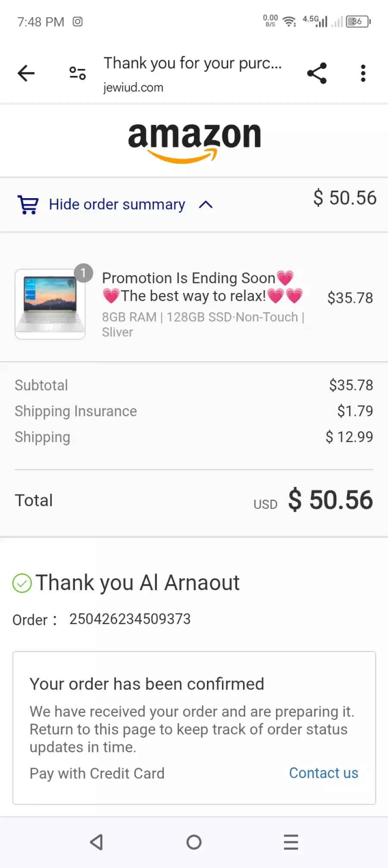Open Android recent apps menu button
The width and height of the screenshot is (388, 868).
click(291, 842)
